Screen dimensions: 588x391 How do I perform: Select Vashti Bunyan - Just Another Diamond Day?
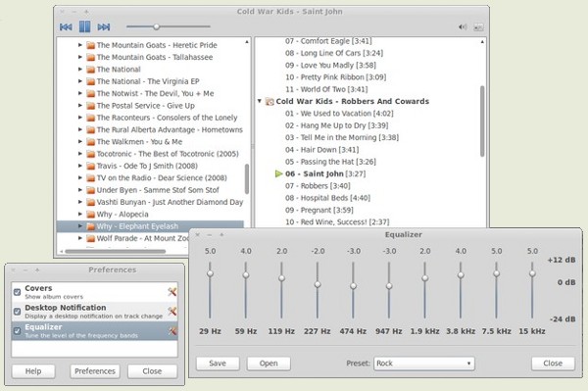tap(170, 202)
